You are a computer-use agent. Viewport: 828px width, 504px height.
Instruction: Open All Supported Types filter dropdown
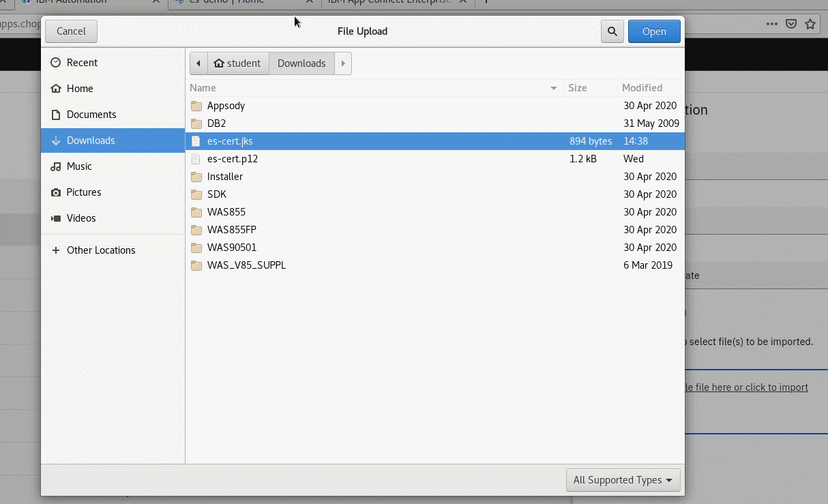click(623, 480)
